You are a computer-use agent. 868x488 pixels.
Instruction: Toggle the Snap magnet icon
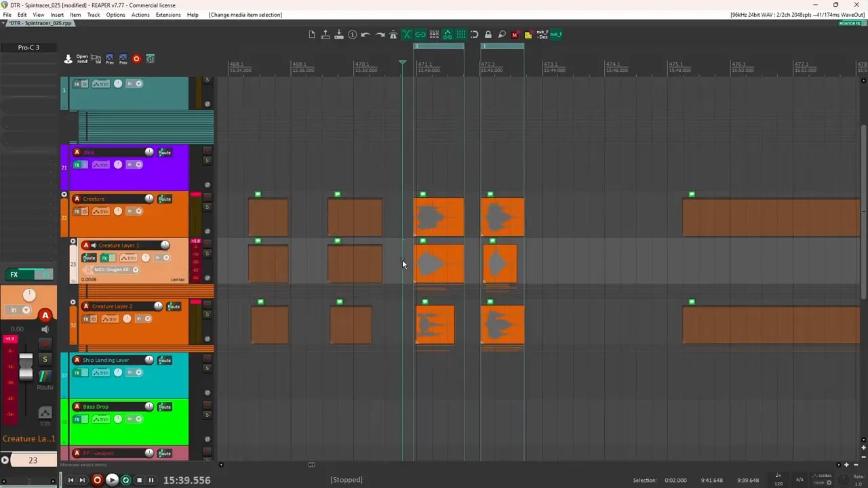pos(475,35)
